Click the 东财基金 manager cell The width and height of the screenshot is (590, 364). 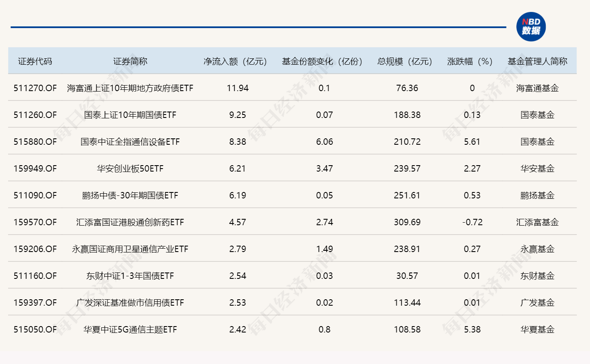[x=538, y=276]
